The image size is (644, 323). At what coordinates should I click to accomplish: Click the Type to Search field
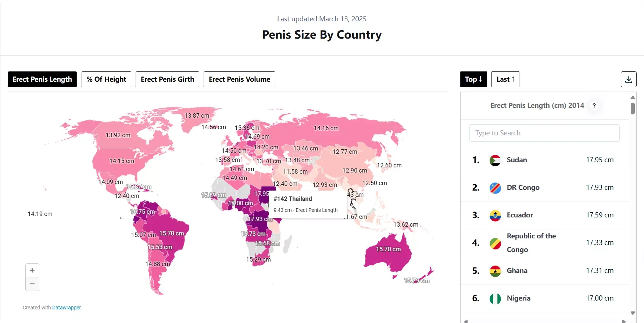click(x=544, y=133)
